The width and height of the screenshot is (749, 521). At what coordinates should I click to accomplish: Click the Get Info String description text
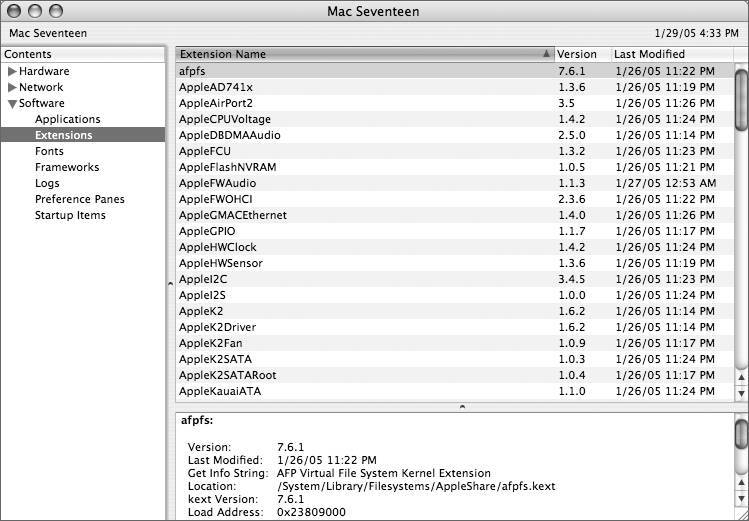[x=384, y=473]
